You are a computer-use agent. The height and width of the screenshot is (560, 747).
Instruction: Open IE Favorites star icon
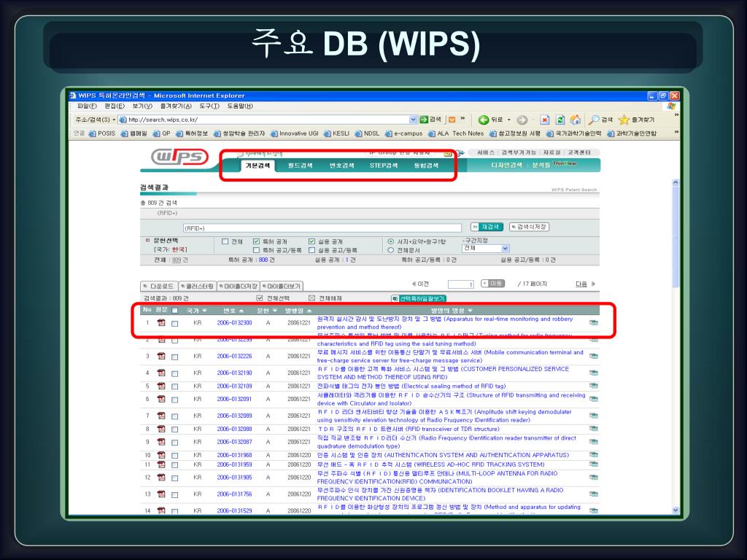624,120
